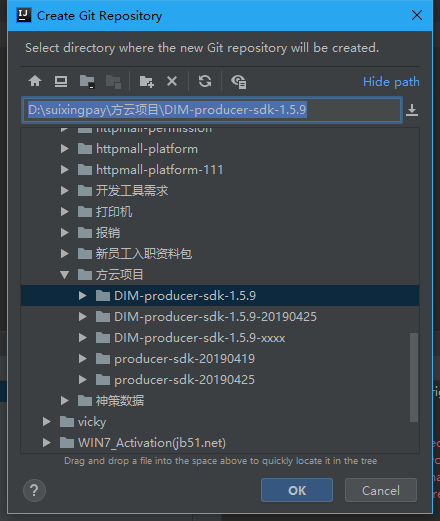Expand the producer-sdk-20190419 folder arrow
Screen dimensions: 440x521
click(x=82, y=359)
